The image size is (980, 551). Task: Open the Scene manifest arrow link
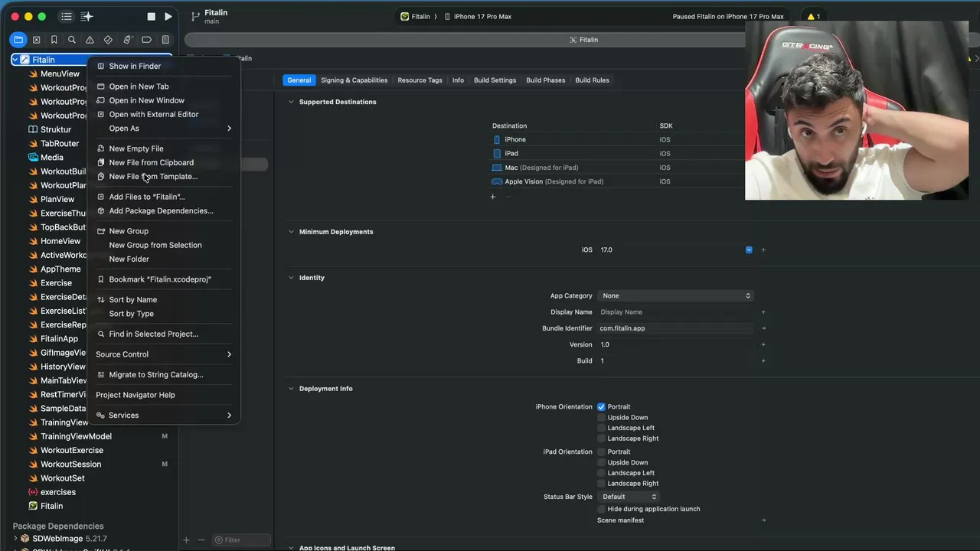tap(763, 520)
